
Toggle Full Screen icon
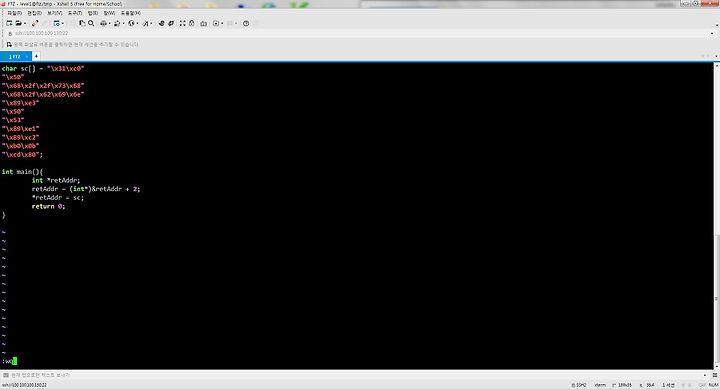[x=182, y=23]
